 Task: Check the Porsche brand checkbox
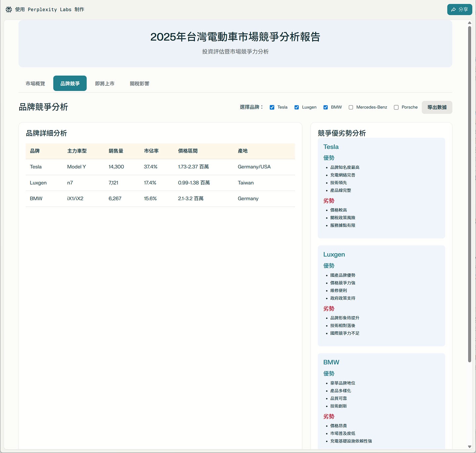[x=396, y=107]
